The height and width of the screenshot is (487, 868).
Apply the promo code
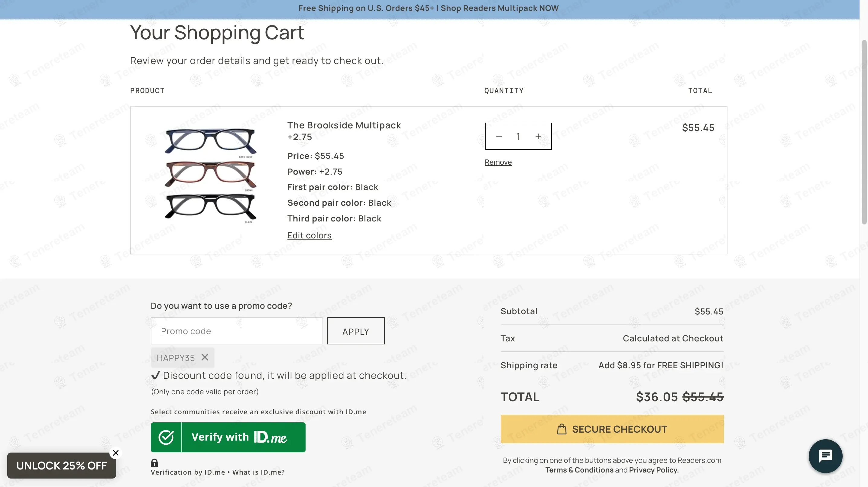click(x=355, y=331)
